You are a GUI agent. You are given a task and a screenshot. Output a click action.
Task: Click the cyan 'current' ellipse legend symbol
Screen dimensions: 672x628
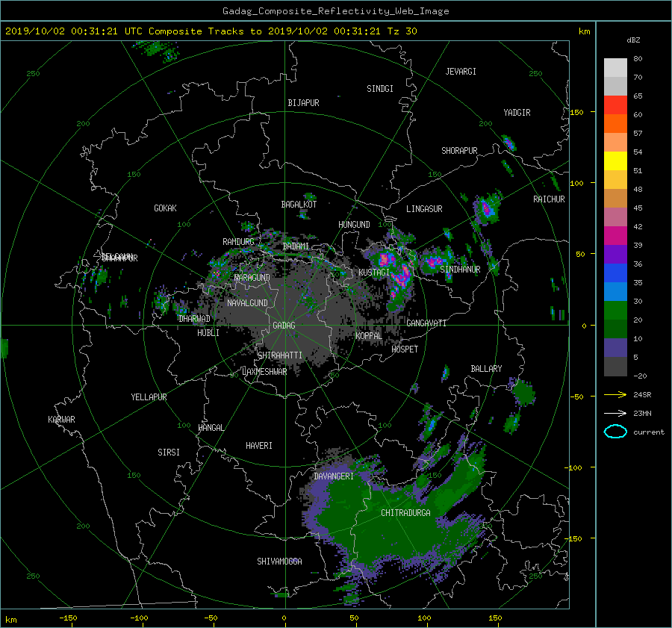tap(615, 432)
